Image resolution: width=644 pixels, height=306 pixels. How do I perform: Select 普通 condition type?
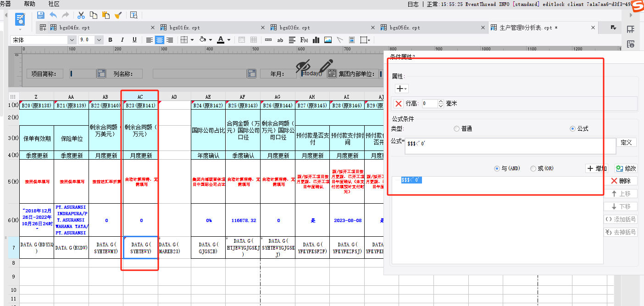tap(456, 129)
